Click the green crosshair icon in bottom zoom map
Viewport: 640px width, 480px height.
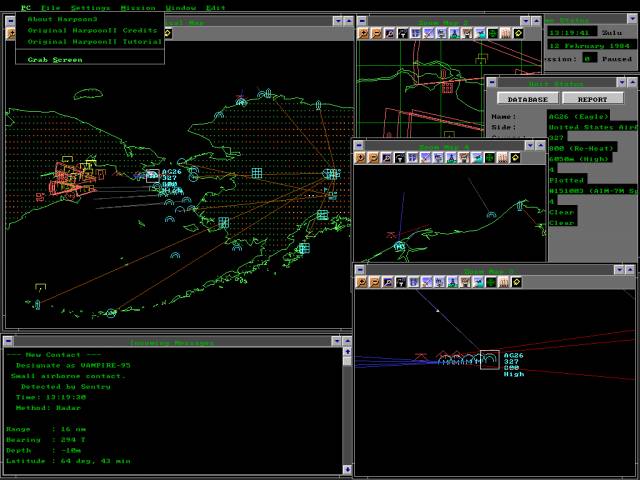pos(491,282)
